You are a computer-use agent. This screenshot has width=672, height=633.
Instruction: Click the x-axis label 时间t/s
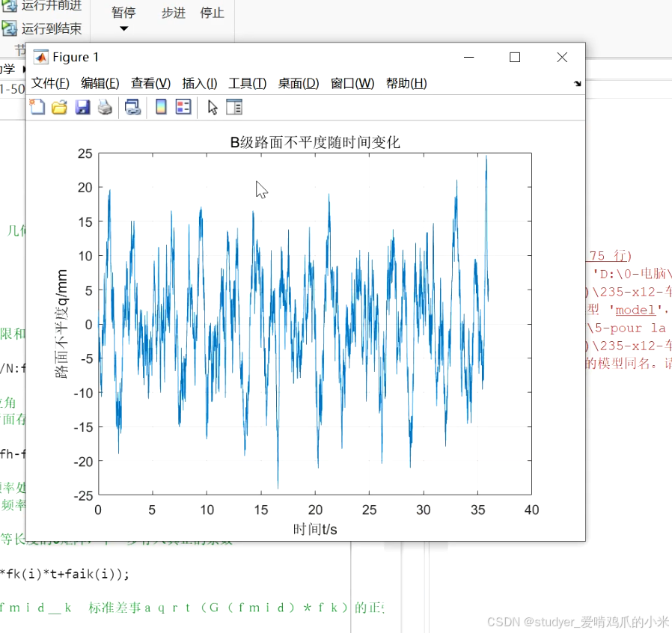[x=315, y=529]
